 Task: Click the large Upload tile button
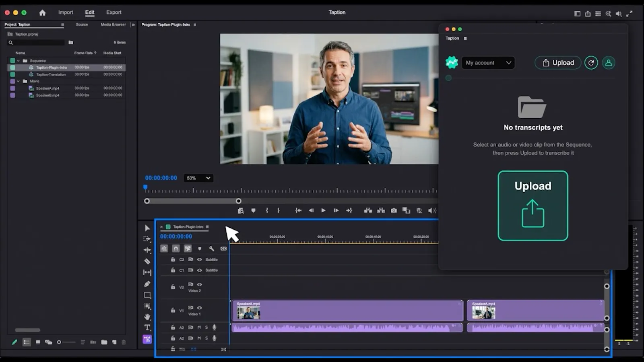[x=533, y=206]
